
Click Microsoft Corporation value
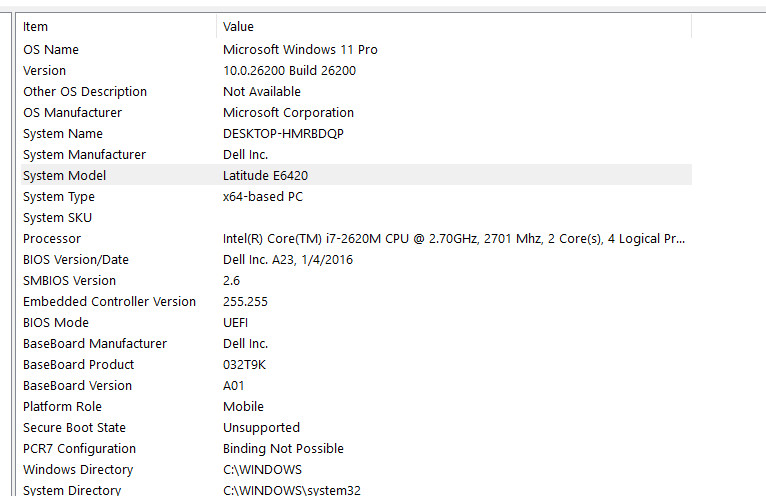288,113
